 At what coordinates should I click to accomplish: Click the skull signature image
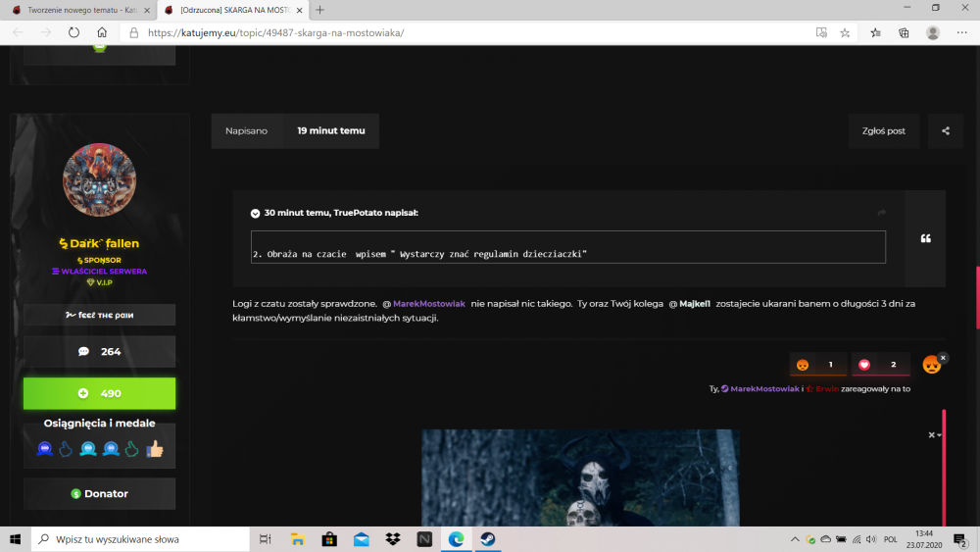point(580,477)
